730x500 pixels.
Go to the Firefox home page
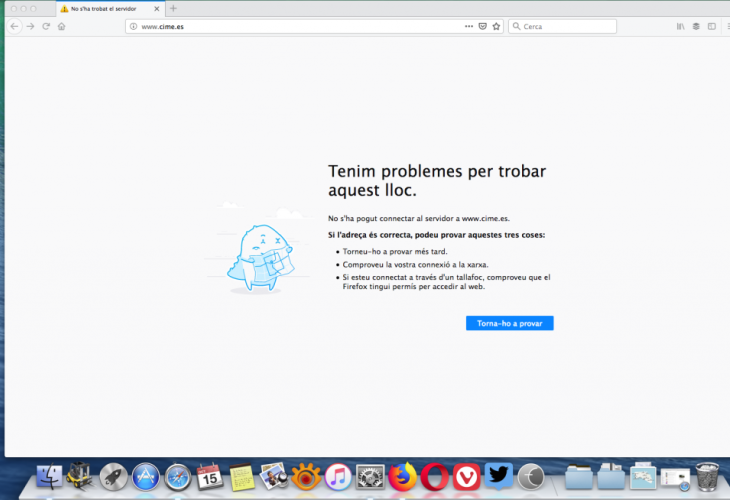click(62, 26)
